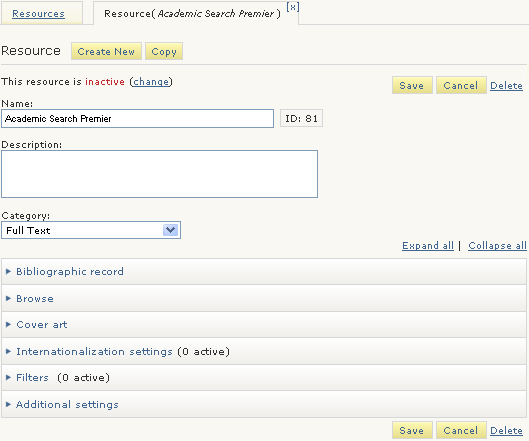Expand the Additional settings section
The height and width of the screenshot is (441, 529).
pos(264,404)
